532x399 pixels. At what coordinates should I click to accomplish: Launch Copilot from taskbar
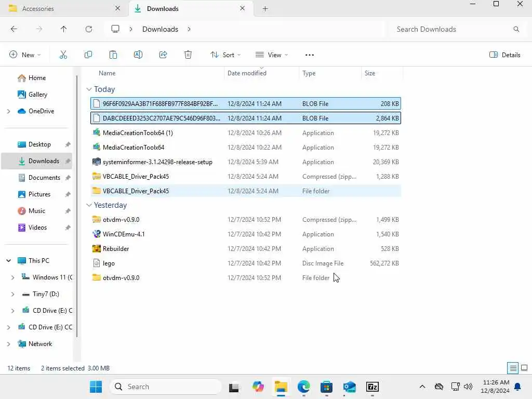click(x=258, y=387)
